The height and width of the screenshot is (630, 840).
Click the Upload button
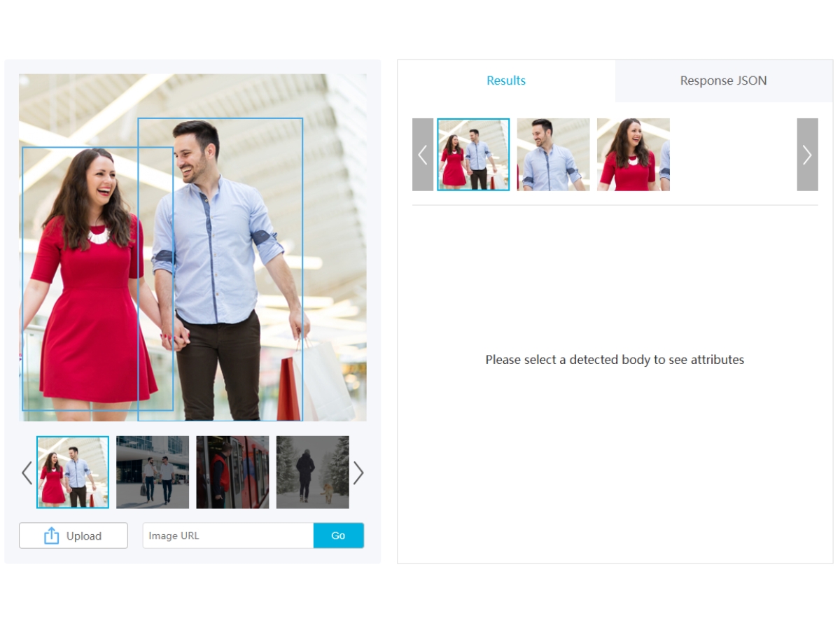[73, 535]
